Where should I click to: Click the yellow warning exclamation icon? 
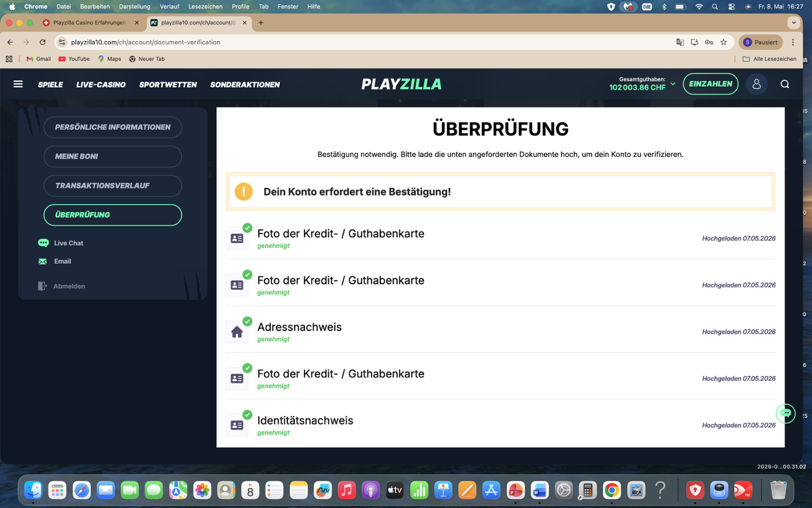pos(244,192)
